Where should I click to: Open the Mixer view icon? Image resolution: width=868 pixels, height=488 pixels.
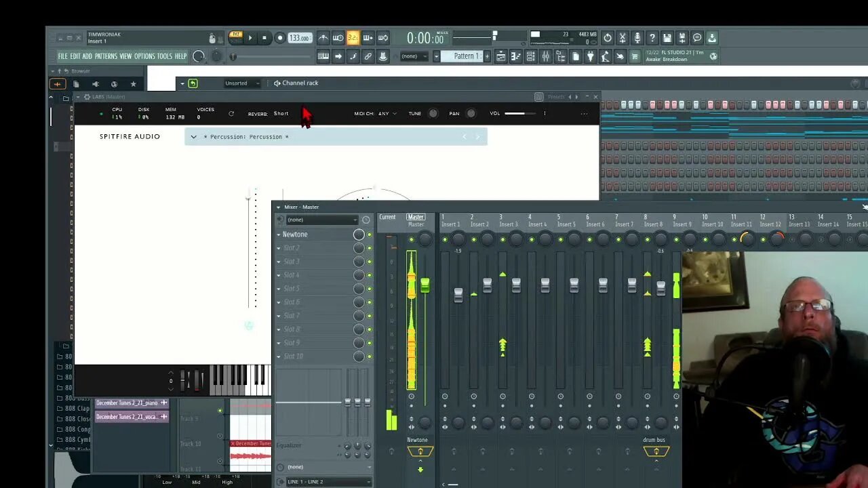[x=545, y=56]
